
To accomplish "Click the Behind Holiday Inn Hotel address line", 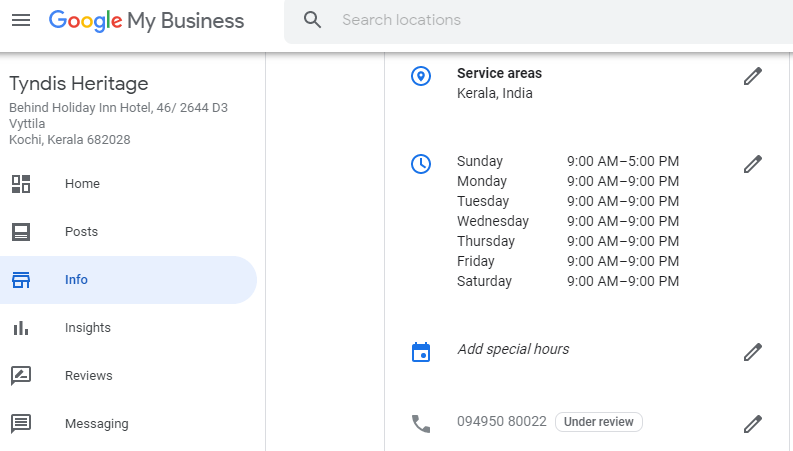I will point(118,108).
